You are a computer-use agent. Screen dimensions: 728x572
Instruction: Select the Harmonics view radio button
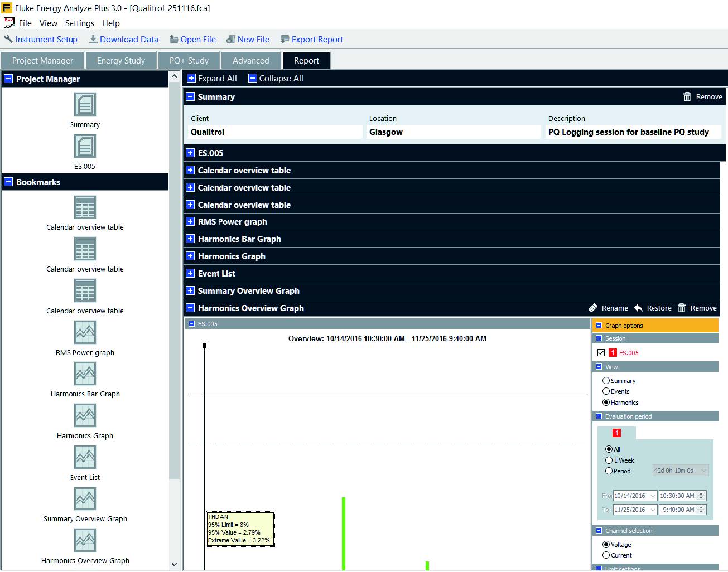click(606, 402)
